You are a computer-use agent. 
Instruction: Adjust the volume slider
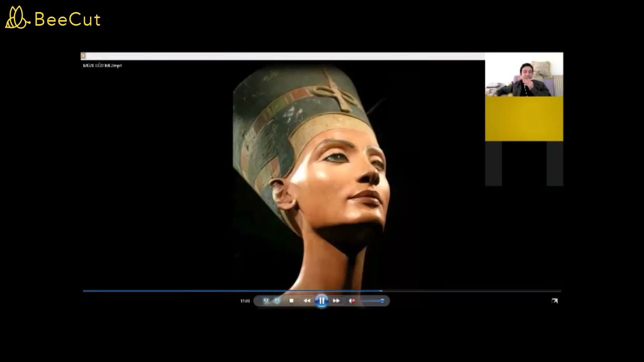(373, 301)
